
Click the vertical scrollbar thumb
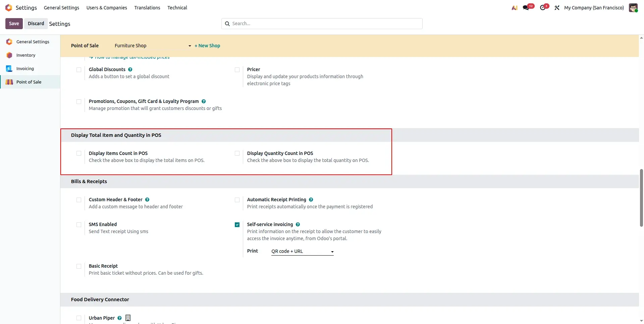pyautogui.click(x=641, y=198)
